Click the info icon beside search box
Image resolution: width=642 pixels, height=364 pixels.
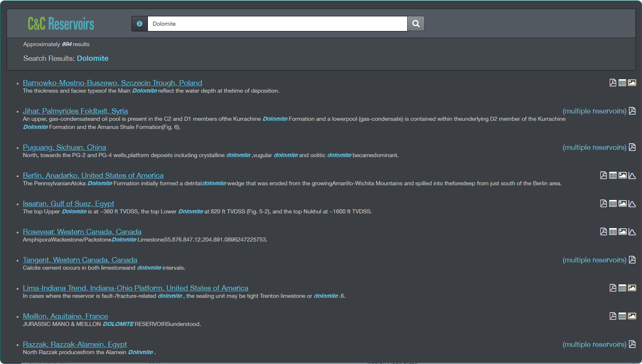(x=139, y=24)
